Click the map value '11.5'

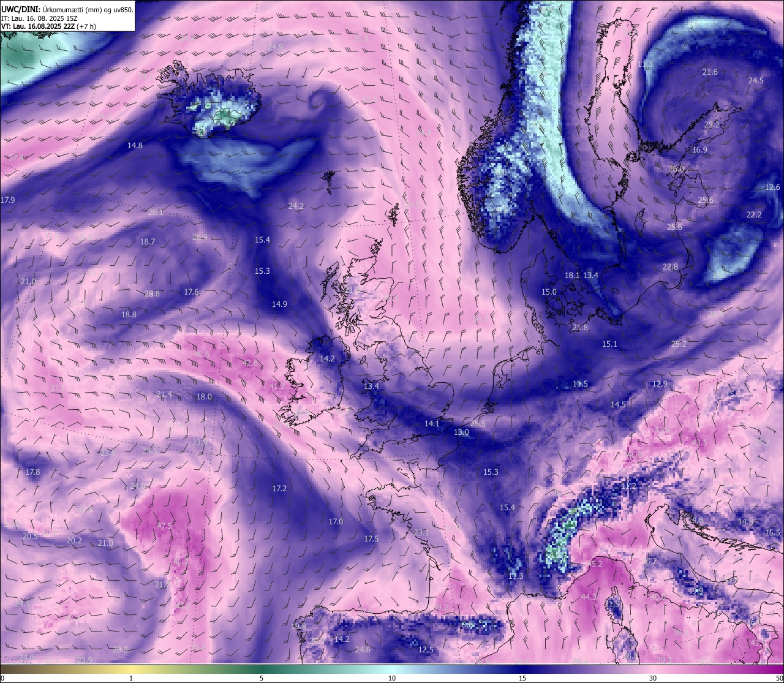[x=580, y=384]
